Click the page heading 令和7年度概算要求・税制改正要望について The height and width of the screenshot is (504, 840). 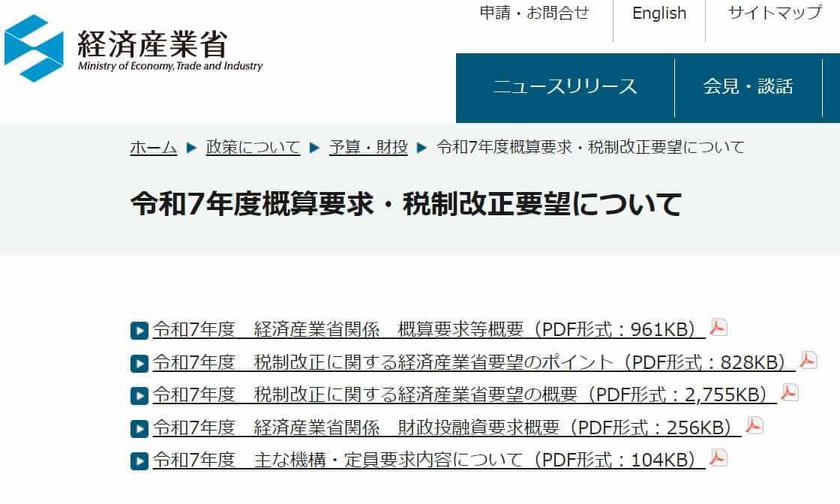pos(406,204)
